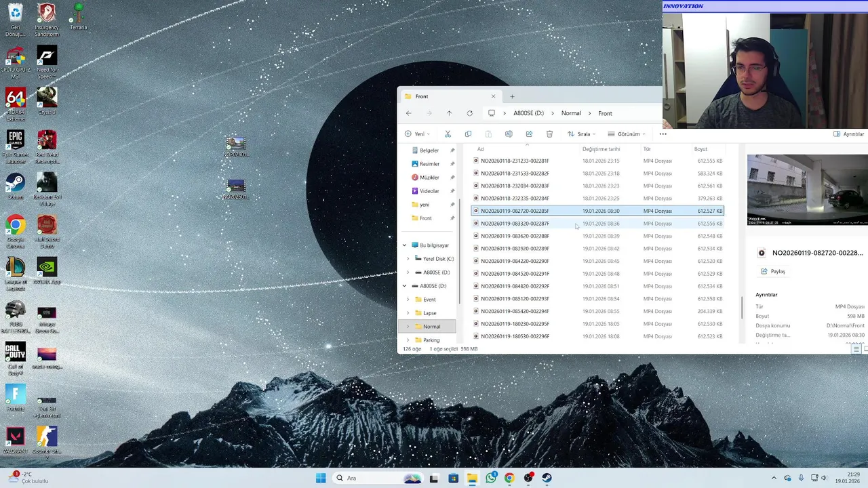This screenshot has width=868, height=488.
Task: Open WhatsApp from the taskbar
Action: click(491, 478)
